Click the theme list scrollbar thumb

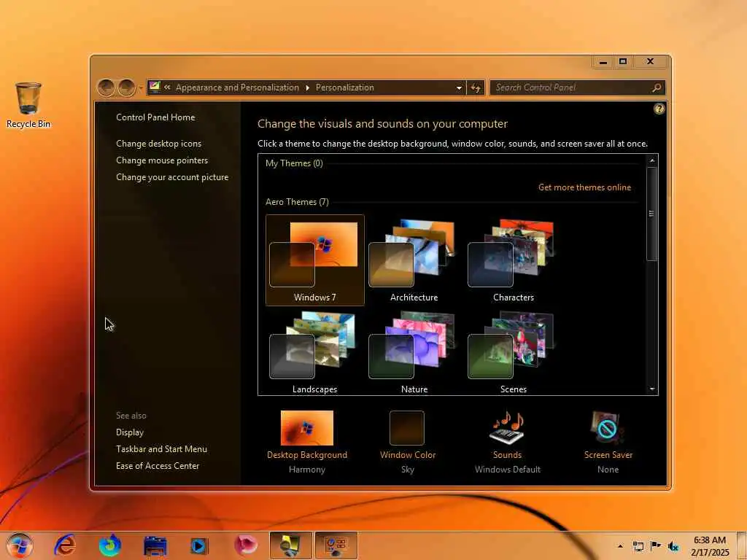pos(651,214)
